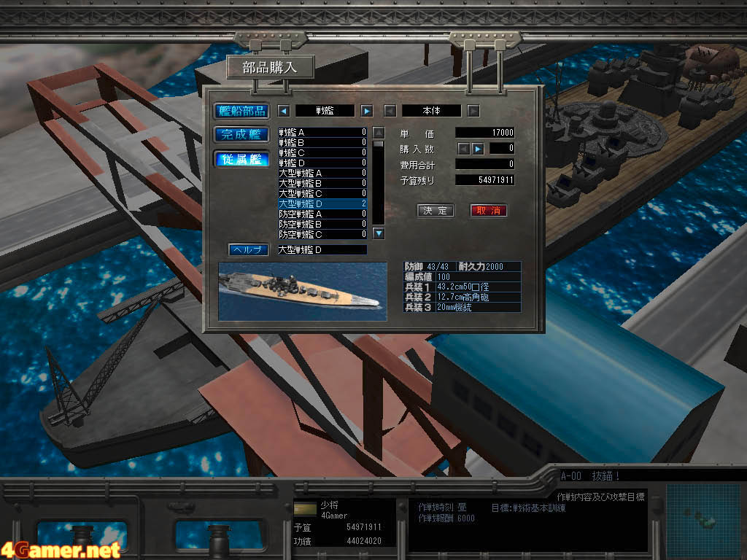Image resolution: width=747 pixels, height=560 pixels.
Task: Select 大型戦艦 B in the list
Action: click(322, 183)
